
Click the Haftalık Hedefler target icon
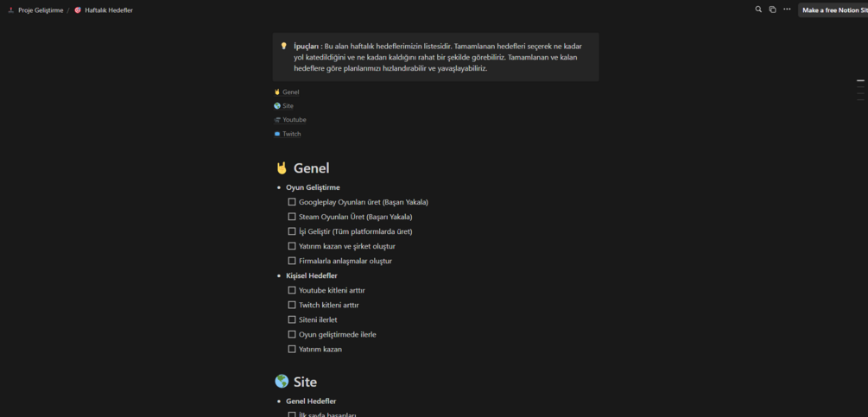click(78, 10)
